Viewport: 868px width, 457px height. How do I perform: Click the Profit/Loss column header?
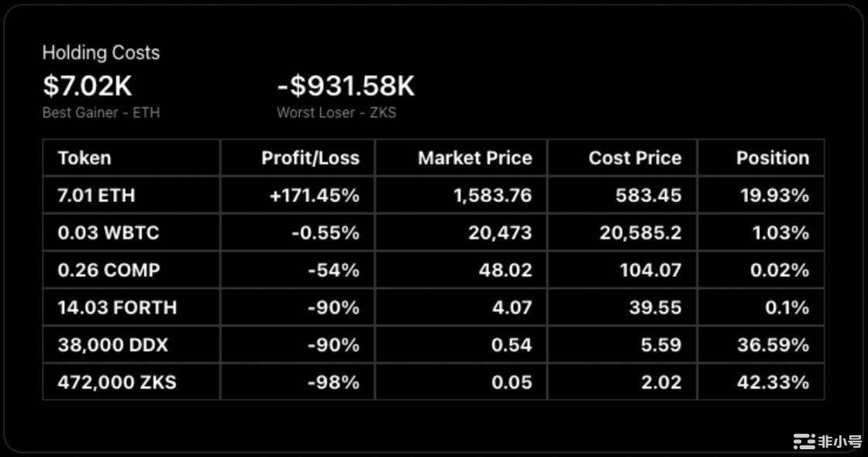pos(310,158)
